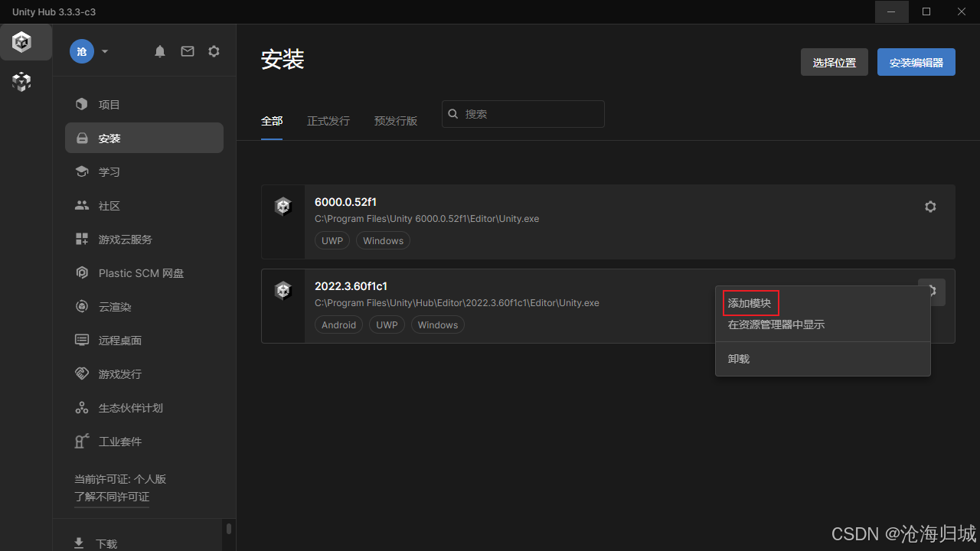The height and width of the screenshot is (551, 980).
Task: Click Windows tag under 6000.0.52f1
Action: pyautogui.click(x=383, y=240)
